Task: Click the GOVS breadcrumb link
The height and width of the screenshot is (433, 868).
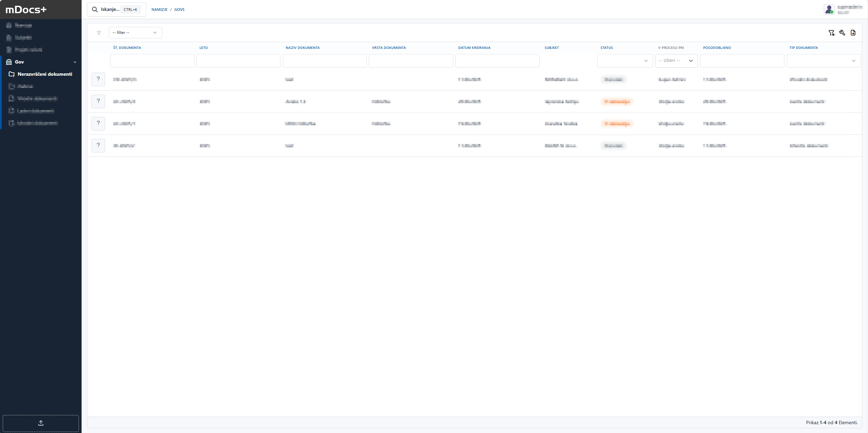Action: (179, 10)
